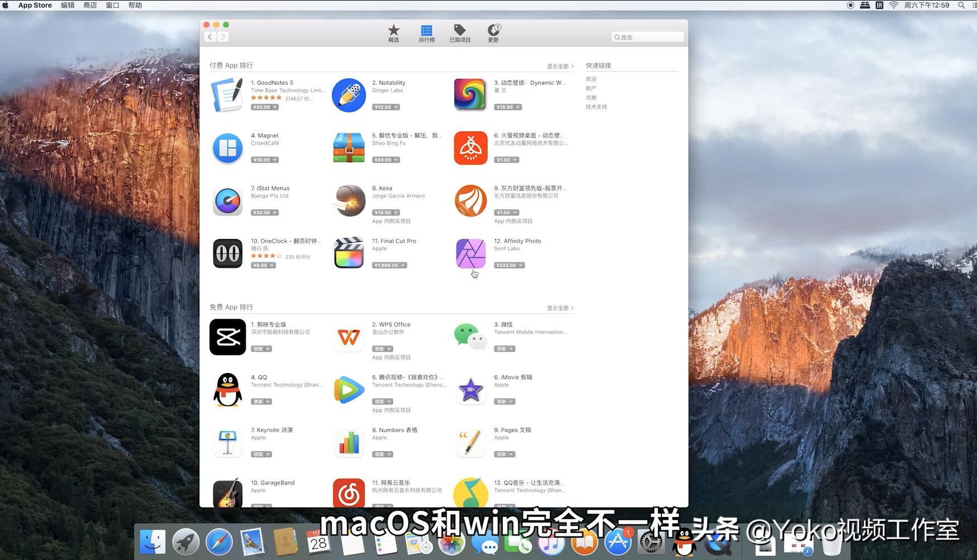Open the NetEase Cloud Music icon
This screenshot has height=560, width=977.
coord(349,492)
